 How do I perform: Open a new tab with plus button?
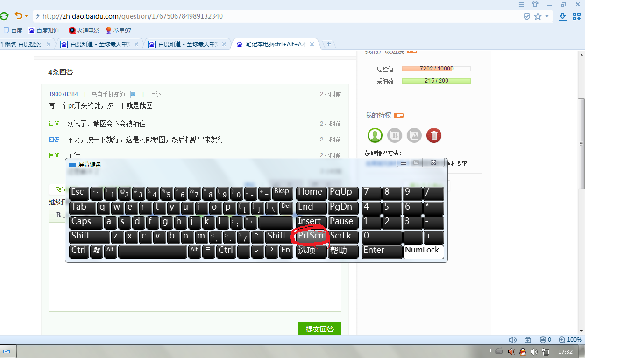[x=329, y=44]
